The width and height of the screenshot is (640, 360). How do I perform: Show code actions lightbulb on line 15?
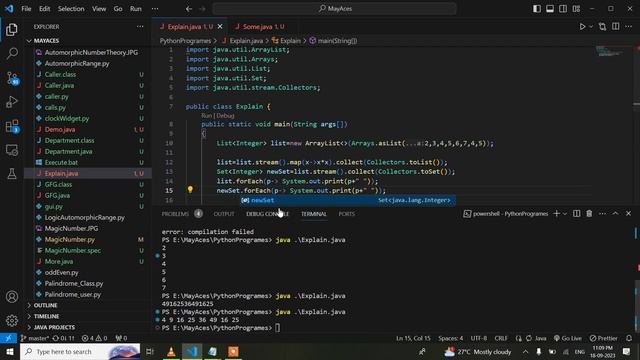point(190,189)
